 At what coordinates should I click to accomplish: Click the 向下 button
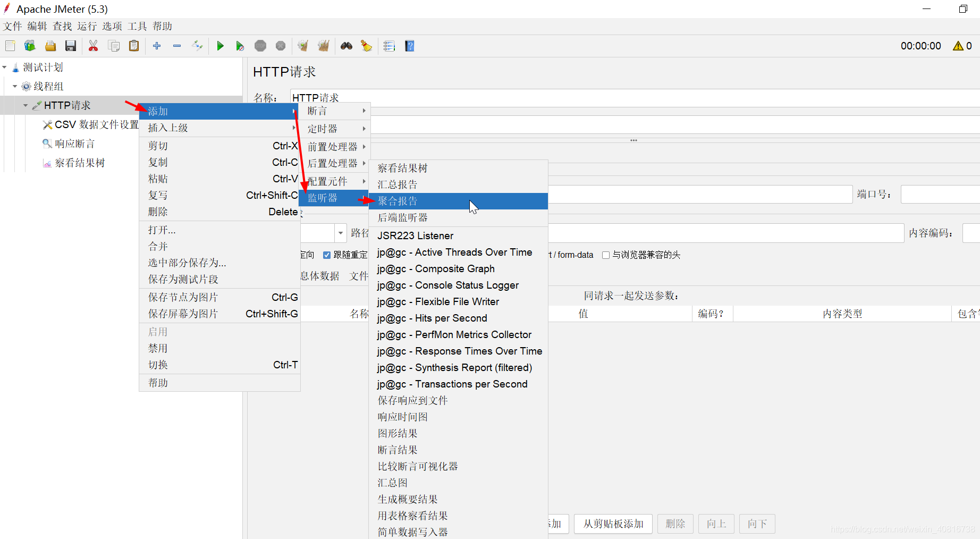click(757, 524)
